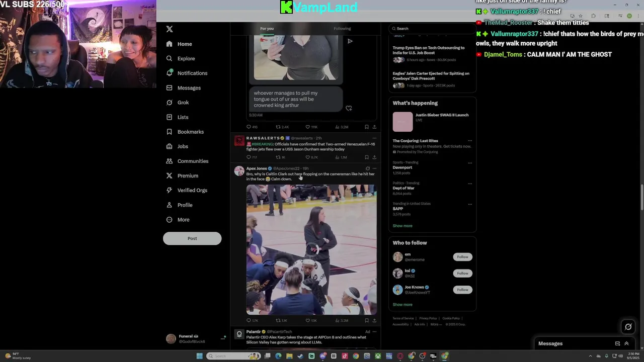Follow the ksi account
The image size is (644, 362).
tap(462, 273)
